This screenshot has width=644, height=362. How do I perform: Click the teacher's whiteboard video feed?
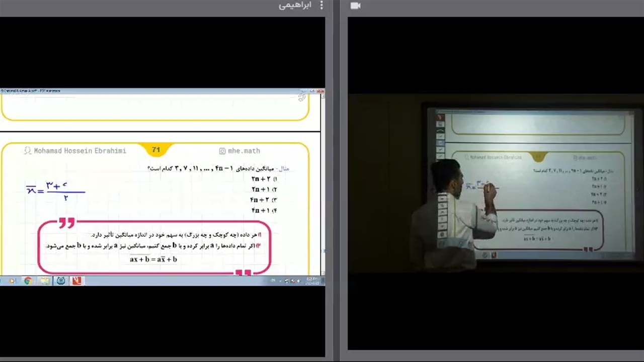pyautogui.click(x=528, y=186)
